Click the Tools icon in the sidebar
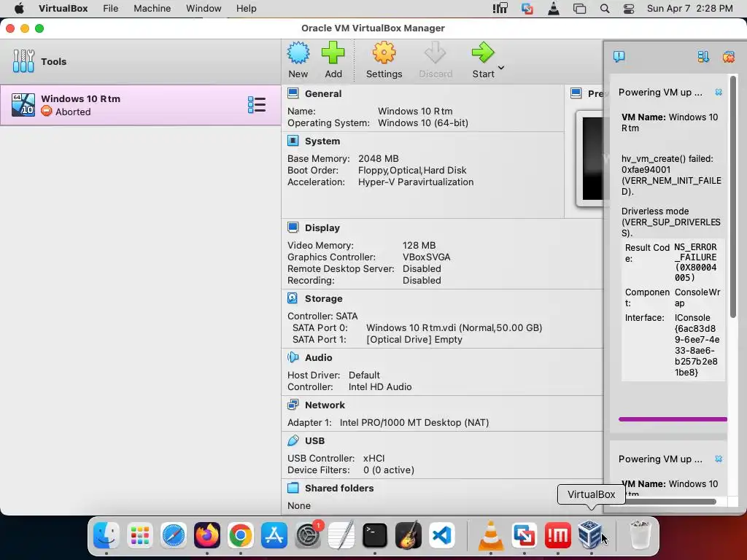This screenshot has width=747, height=560. 23,61
